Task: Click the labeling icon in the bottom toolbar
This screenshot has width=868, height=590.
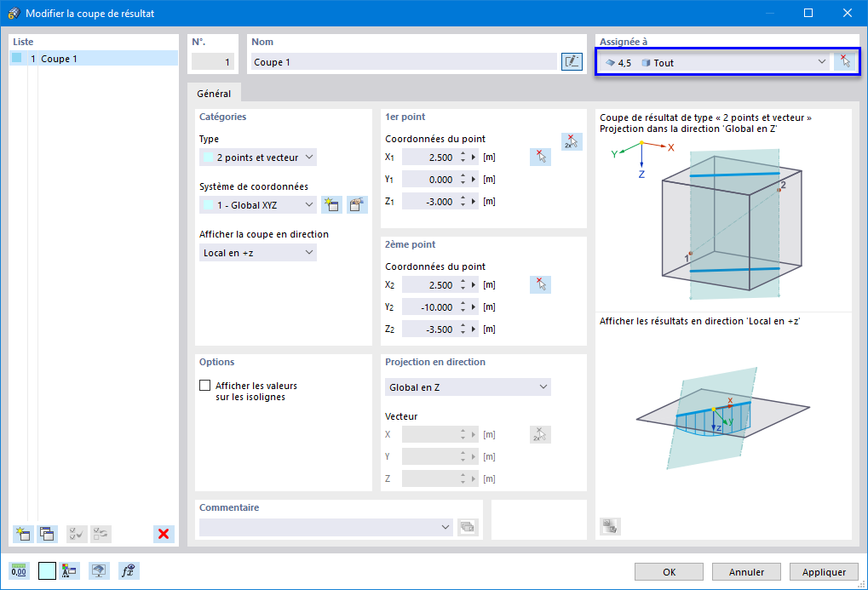Action: tap(69, 570)
